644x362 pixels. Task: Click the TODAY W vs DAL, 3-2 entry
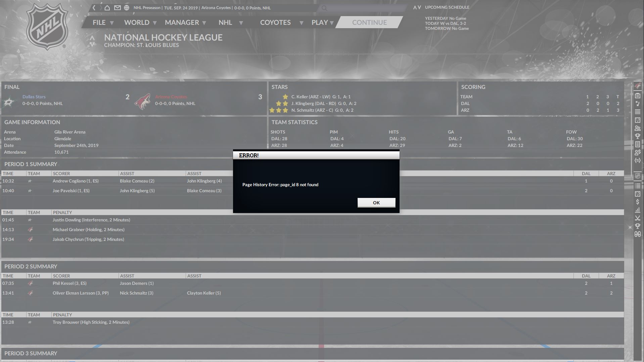(445, 23)
